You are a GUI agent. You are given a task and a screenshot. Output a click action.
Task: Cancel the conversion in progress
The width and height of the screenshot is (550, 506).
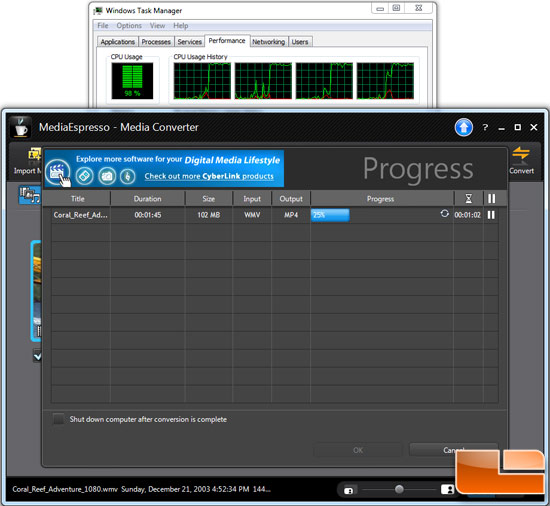454,450
